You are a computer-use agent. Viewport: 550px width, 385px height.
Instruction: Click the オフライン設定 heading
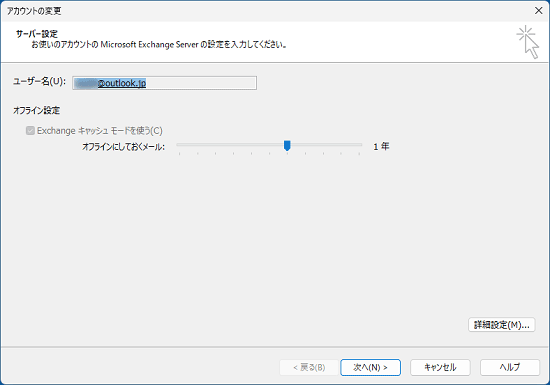click(x=36, y=110)
